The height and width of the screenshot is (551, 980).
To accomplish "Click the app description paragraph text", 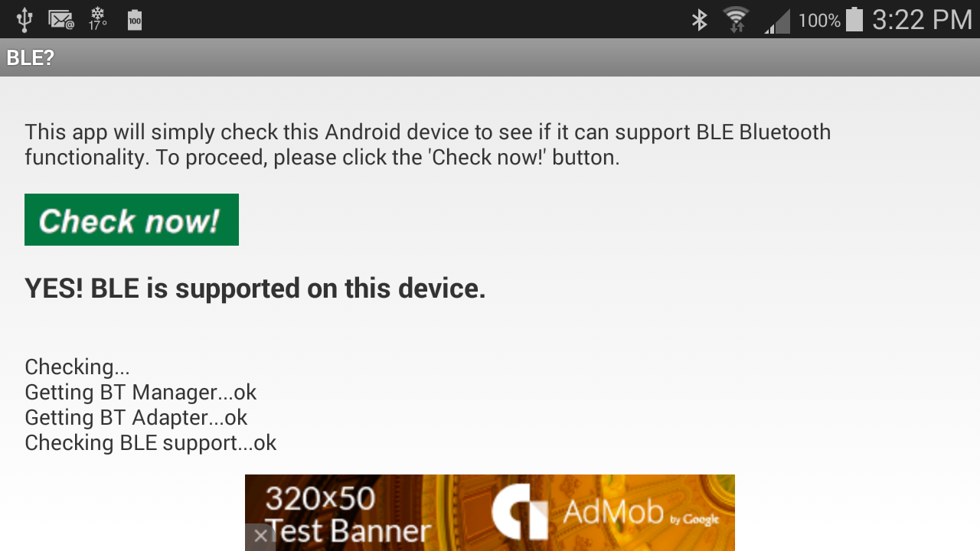I will (427, 145).
